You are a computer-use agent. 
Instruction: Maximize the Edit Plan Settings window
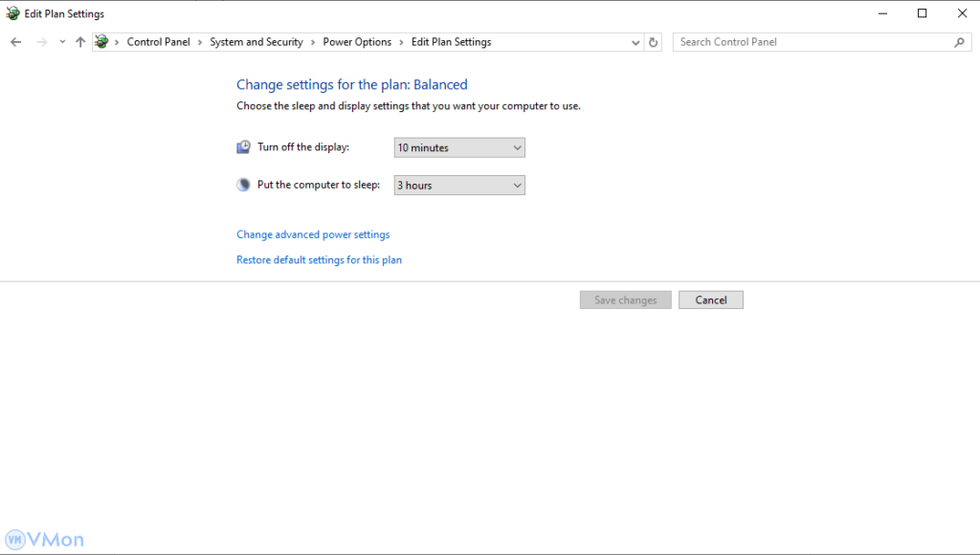tap(922, 13)
